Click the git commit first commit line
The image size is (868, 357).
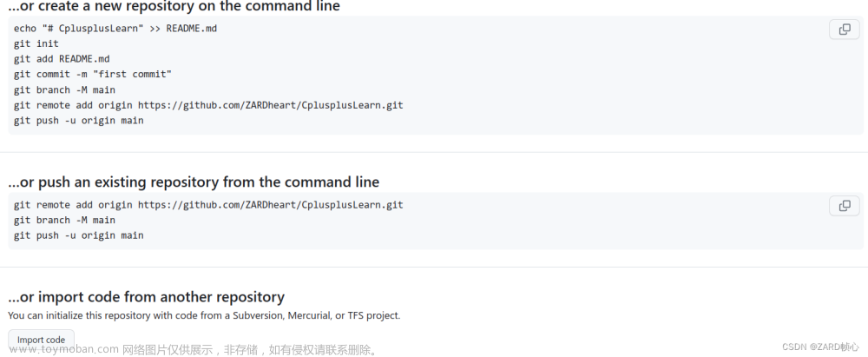pyautogui.click(x=93, y=75)
